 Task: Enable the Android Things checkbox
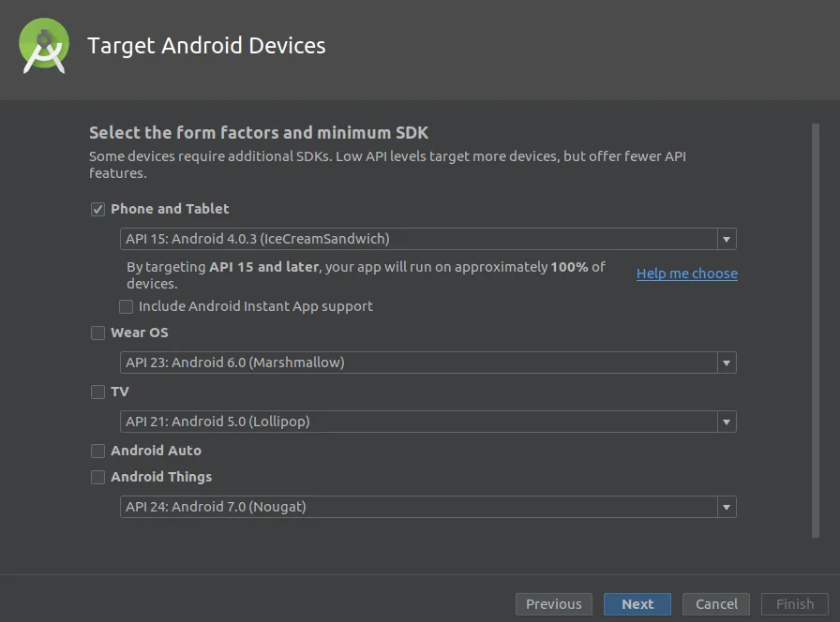97,477
